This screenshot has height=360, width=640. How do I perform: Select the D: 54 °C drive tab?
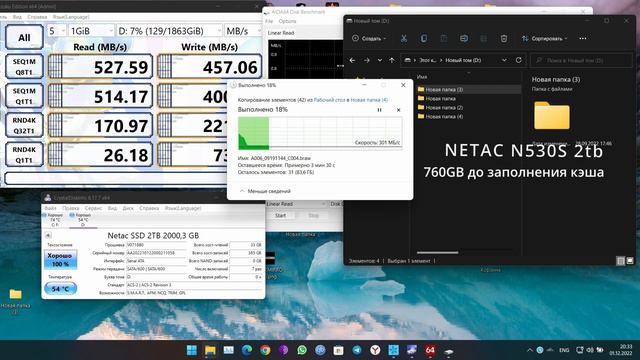[83, 220]
